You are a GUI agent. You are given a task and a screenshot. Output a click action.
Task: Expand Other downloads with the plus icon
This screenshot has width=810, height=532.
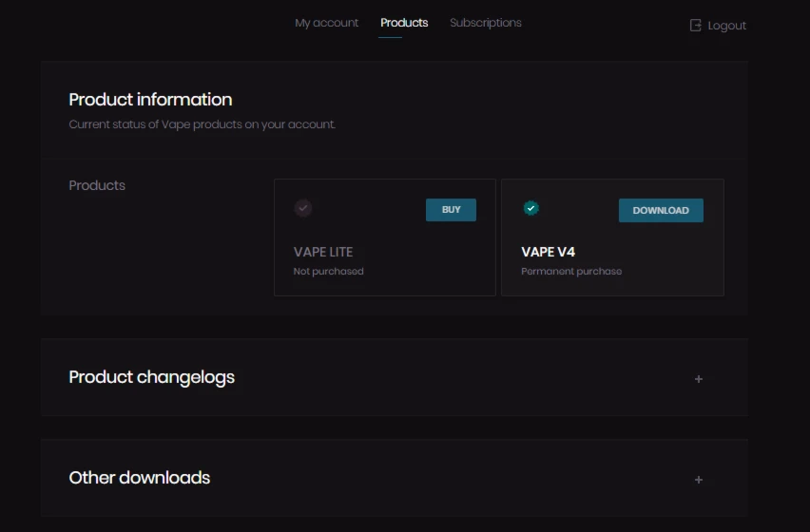point(699,480)
